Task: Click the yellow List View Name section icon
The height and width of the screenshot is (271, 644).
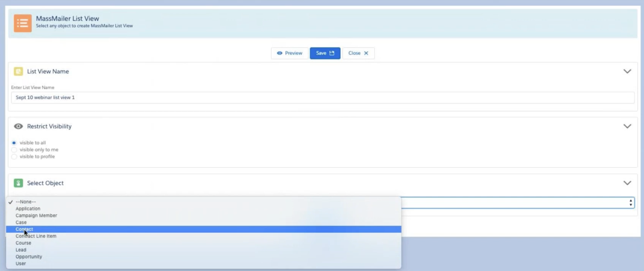Action: pyautogui.click(x=18, y=71)
